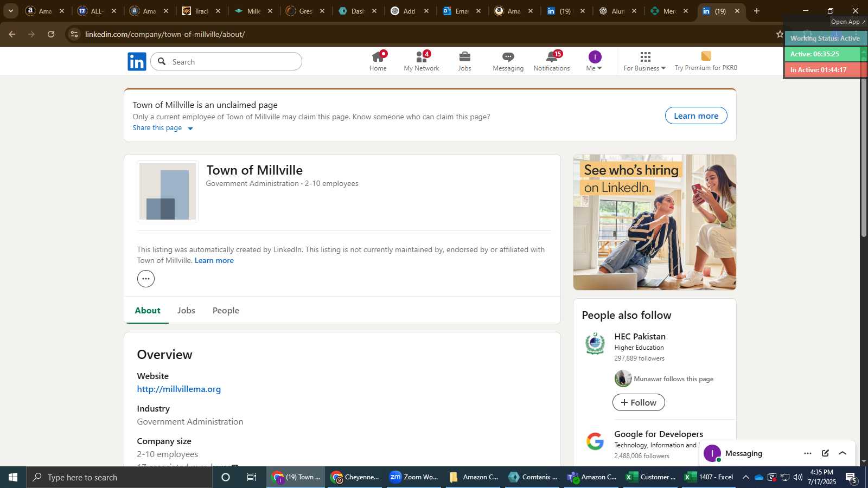Switch to the Jobs tab on company page
This screenshot has height=488, width=868.
(186, 310)
